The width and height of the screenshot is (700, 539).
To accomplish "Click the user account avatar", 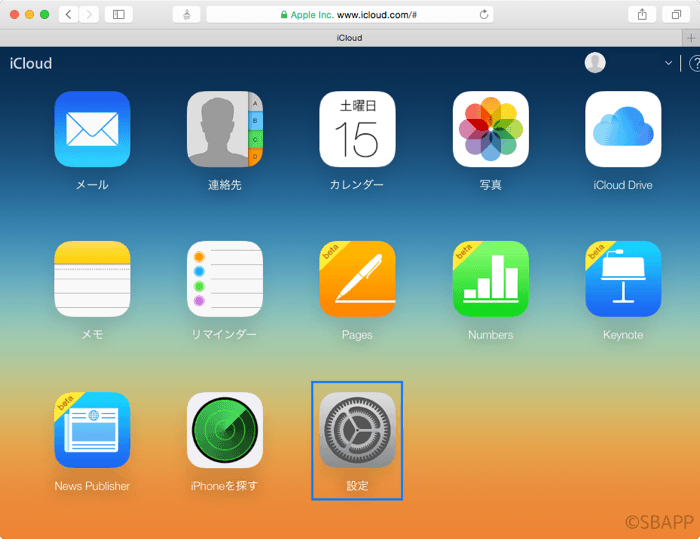I will (x=595, y=63).
